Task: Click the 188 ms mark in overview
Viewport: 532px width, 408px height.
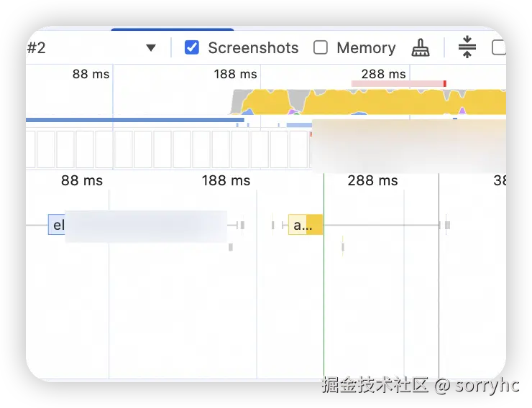Action: tap(235, 74)
